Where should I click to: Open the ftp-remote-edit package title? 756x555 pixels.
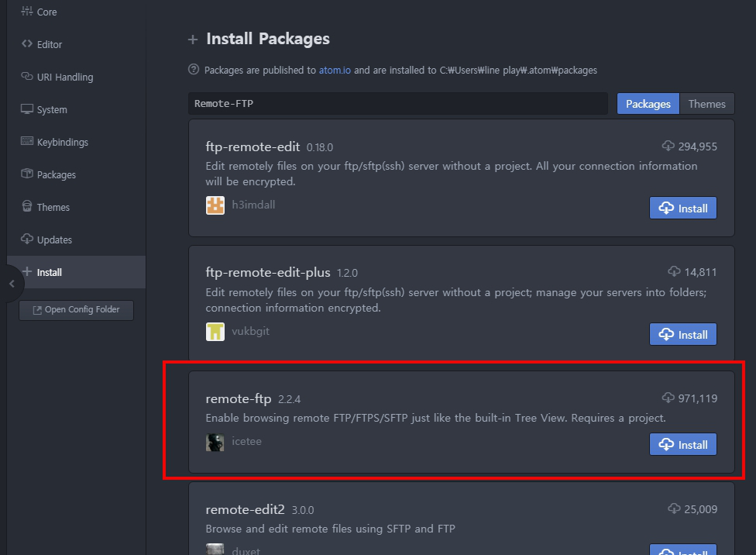253,147
